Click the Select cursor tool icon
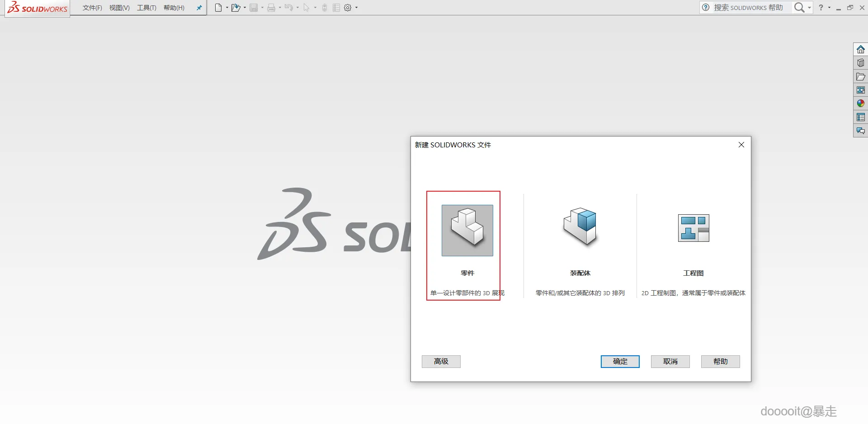 point(307,8)
